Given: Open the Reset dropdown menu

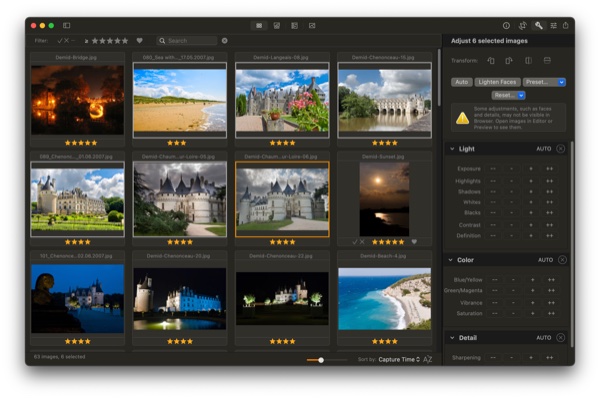Looking at the screenshot, I should click(x=509, y=95).
